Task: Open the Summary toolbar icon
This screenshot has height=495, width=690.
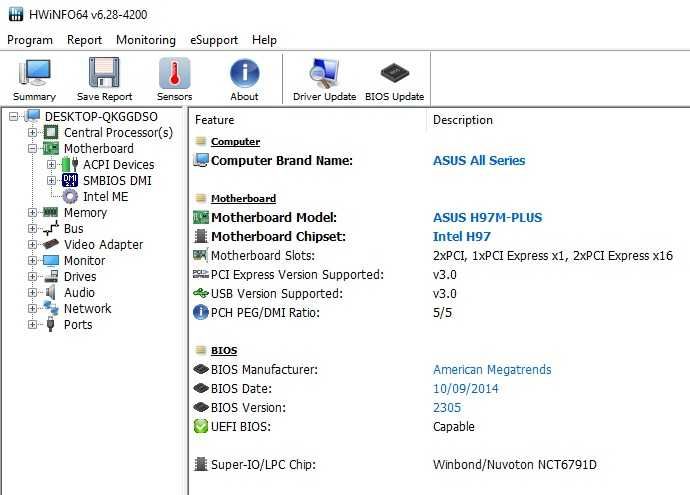Action: [x=34, y=73]
